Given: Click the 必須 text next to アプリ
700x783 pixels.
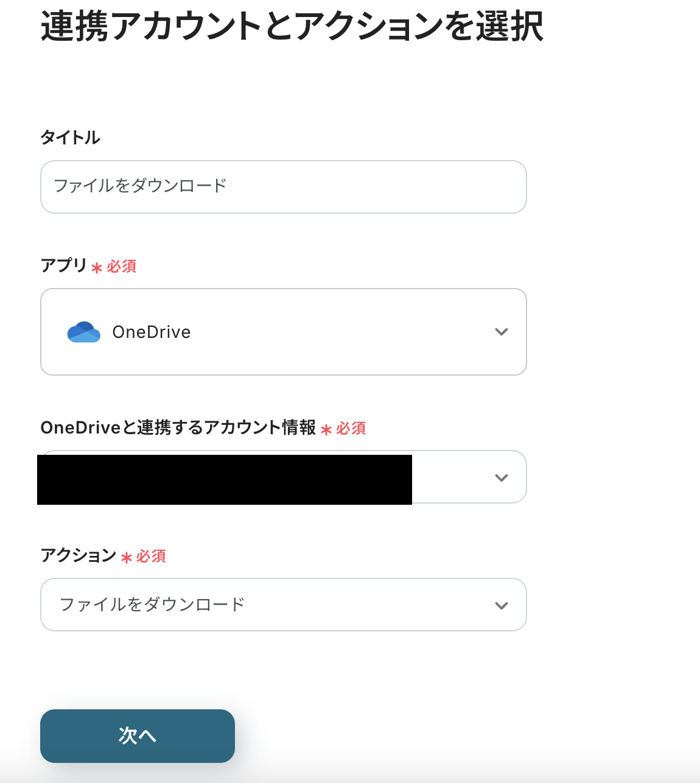Looking at the screenshot, I should [122, 266].
